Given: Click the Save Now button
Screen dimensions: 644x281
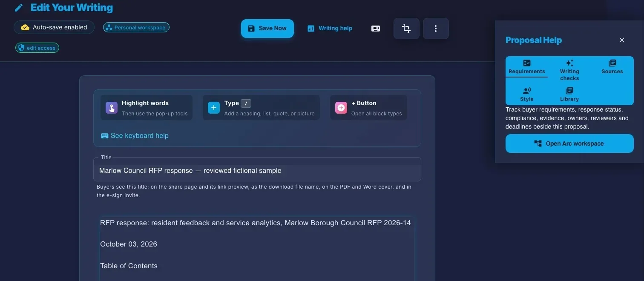Looking at the screenshot, I should point(267,29).
